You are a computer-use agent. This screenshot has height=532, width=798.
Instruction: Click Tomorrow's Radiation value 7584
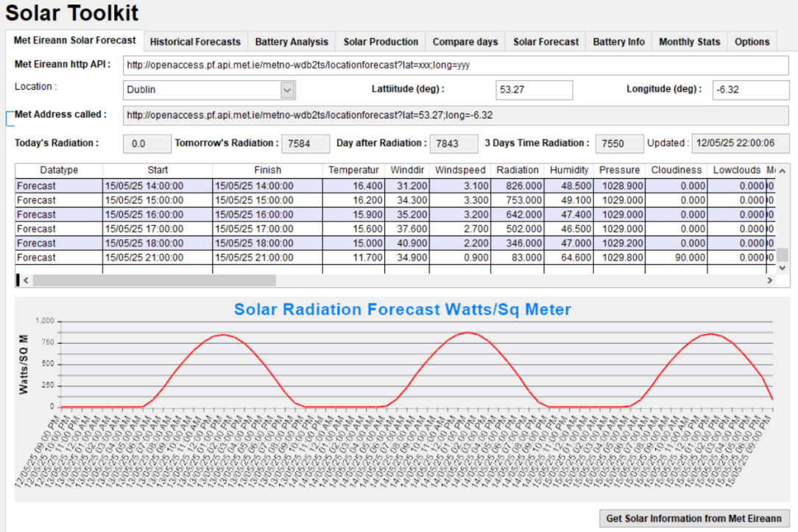(306, 143)
